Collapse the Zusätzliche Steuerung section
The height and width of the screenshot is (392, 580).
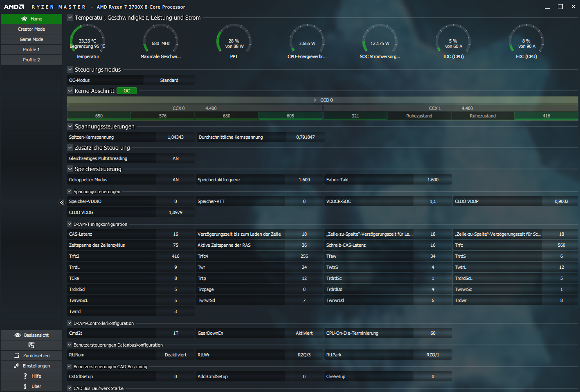tap(70, 148)
